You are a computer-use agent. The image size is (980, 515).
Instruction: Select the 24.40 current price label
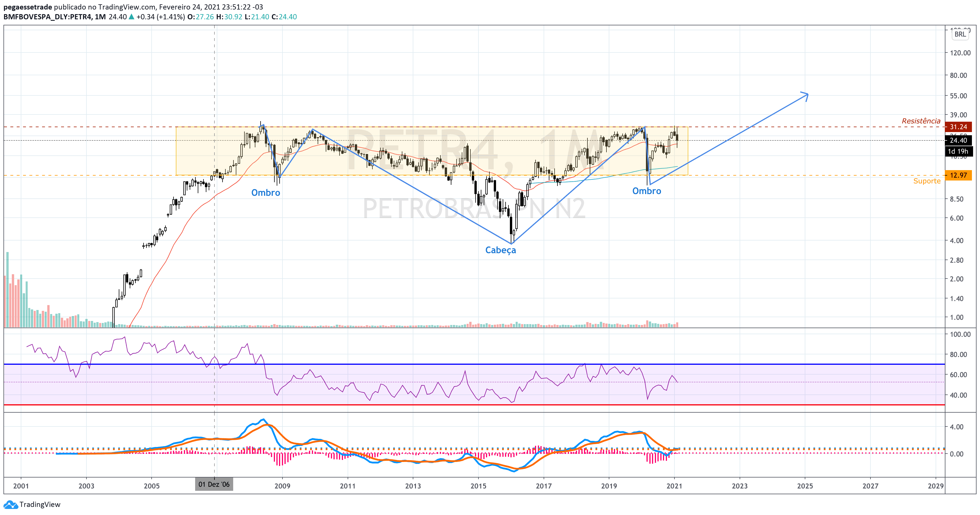[x=958, y=140]
